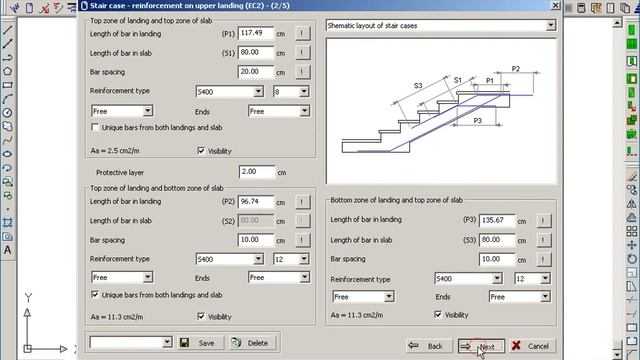Image resolution: width=640 pixels, height=360 pixels.
Task: Open bar diameter 8 dropdown
Action: 304,91
